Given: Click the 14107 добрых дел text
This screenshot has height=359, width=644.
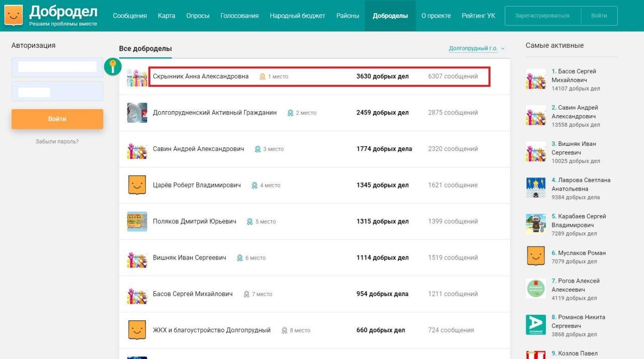Looking at the screenshot, I should (x=576, y=88).
